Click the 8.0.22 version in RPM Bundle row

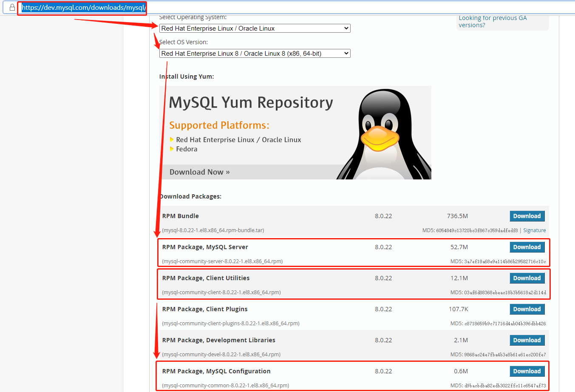coord(383,216)
